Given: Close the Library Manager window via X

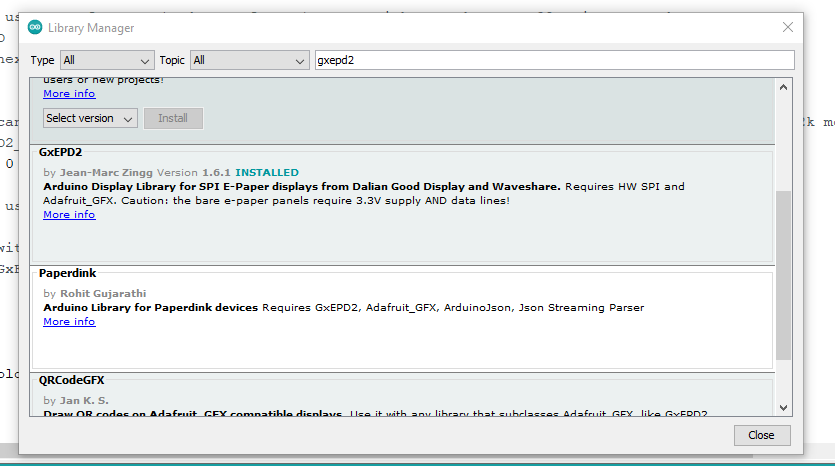Looking at the screenshot, I should (788, 27).
